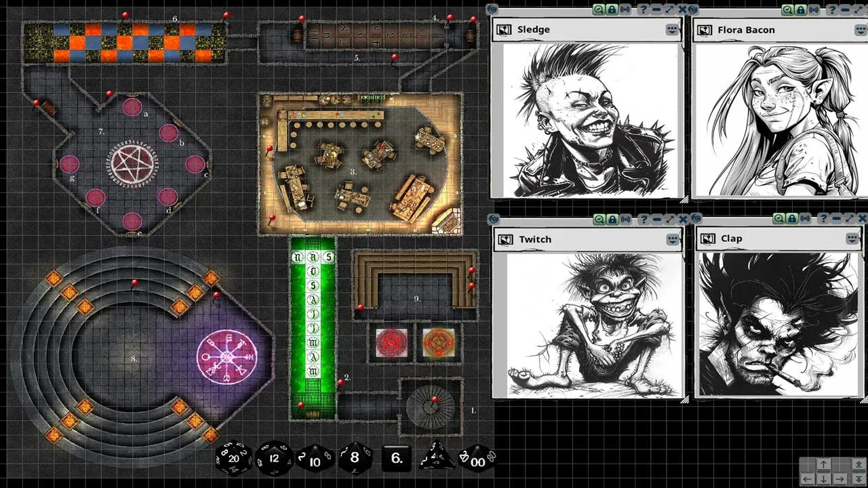Pick up the d10 die

coord(316,460)
